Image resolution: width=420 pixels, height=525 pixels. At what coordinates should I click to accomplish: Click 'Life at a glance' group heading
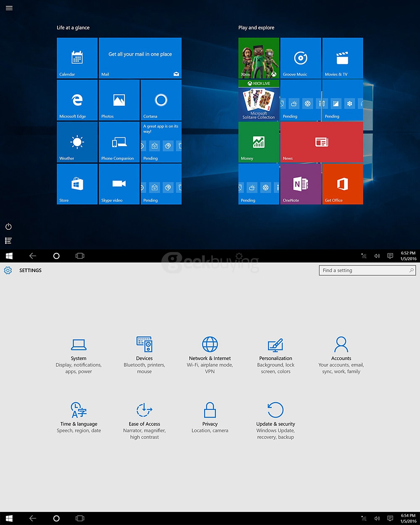click(x=73, y=28)
